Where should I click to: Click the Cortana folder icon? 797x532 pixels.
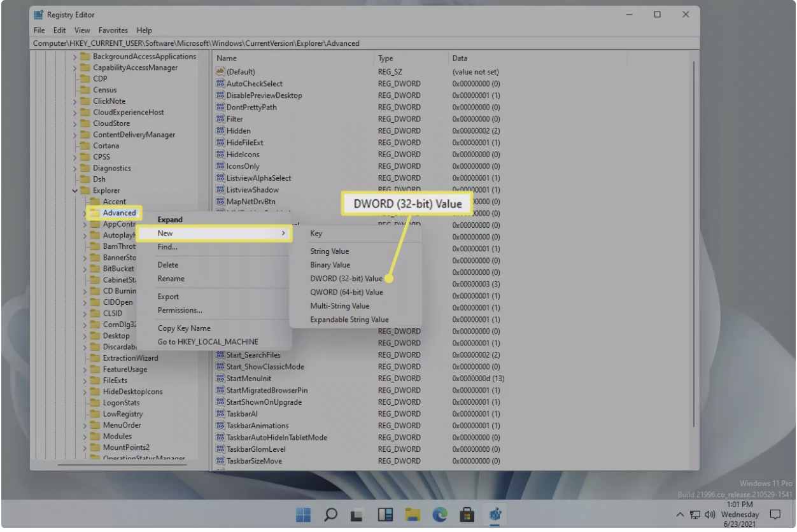(x=84, y=146)
